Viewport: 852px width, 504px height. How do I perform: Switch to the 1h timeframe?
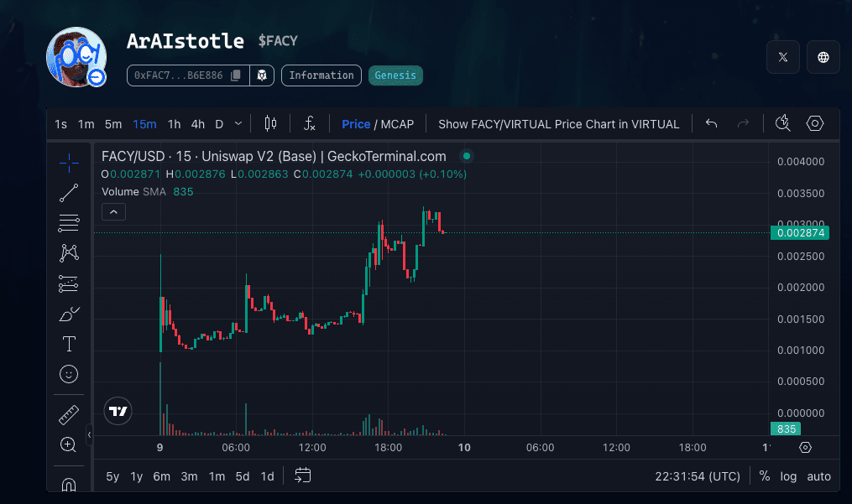pyautogui.click(x=174, y=124)
